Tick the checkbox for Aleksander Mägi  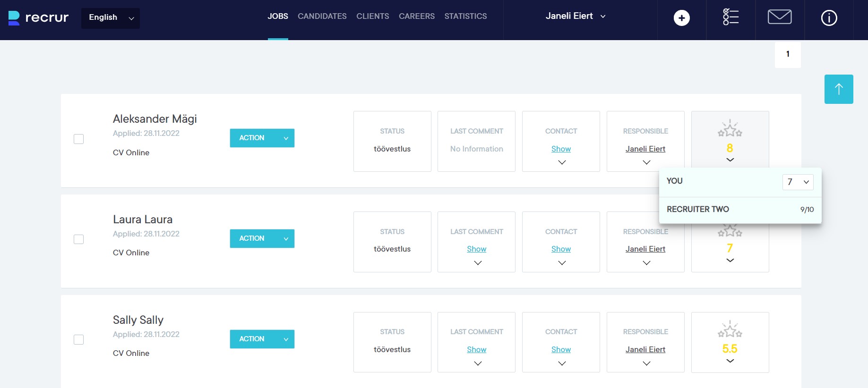[x=79, y=139]
